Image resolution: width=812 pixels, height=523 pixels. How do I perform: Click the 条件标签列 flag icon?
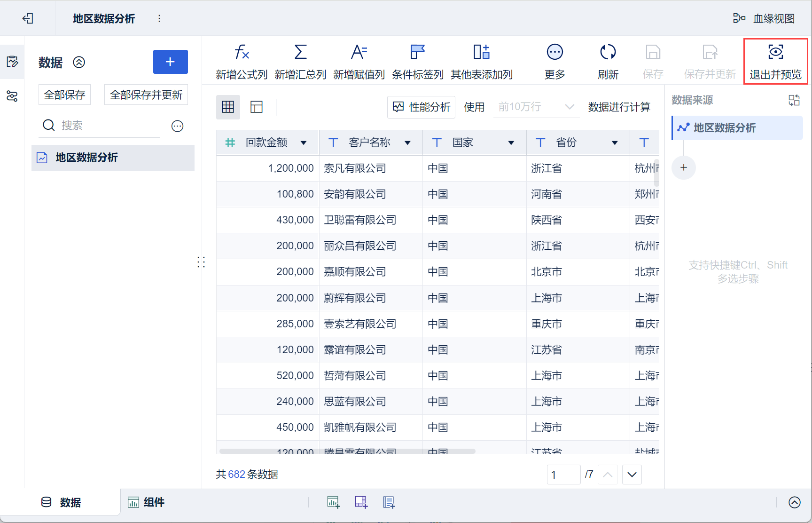(x=417, y=52)
